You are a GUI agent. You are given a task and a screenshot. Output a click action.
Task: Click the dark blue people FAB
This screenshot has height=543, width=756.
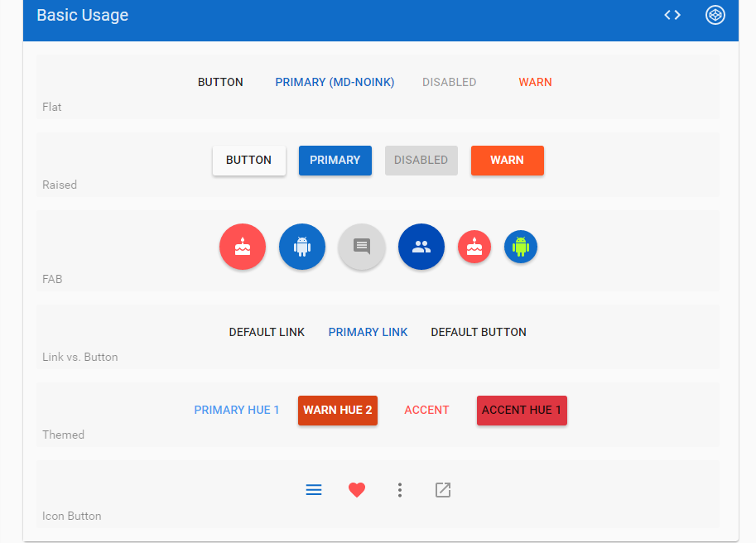click(x=421, y=247)
